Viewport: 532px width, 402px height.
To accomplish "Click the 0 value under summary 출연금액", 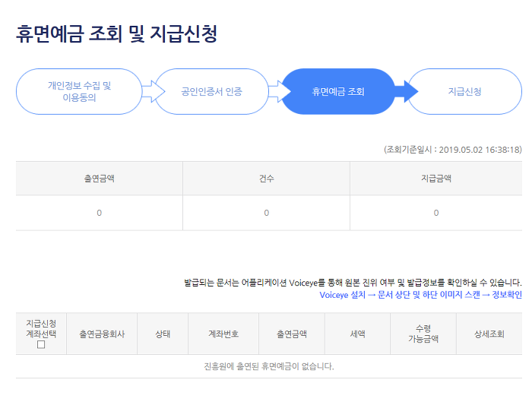I will click(99, 213).
